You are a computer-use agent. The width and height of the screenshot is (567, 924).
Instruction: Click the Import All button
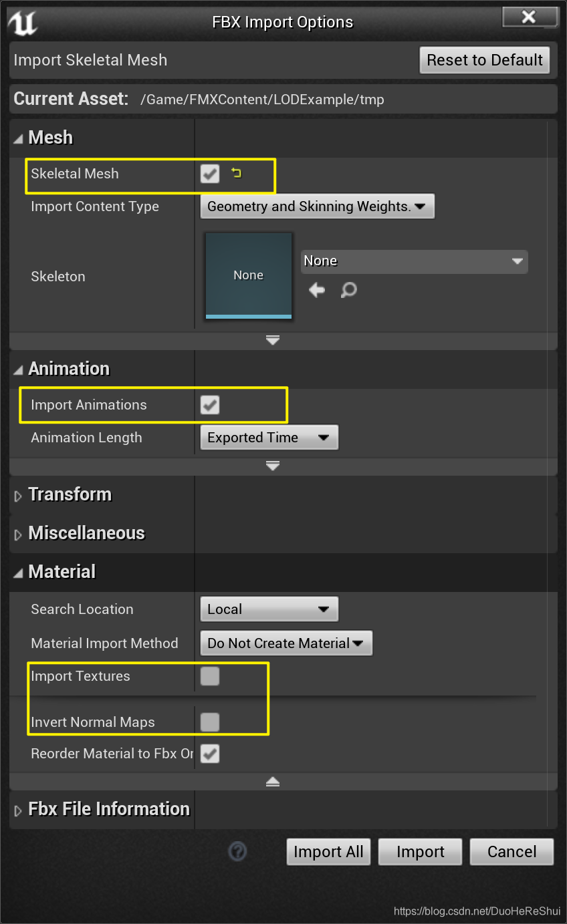[x=328, y=852]
